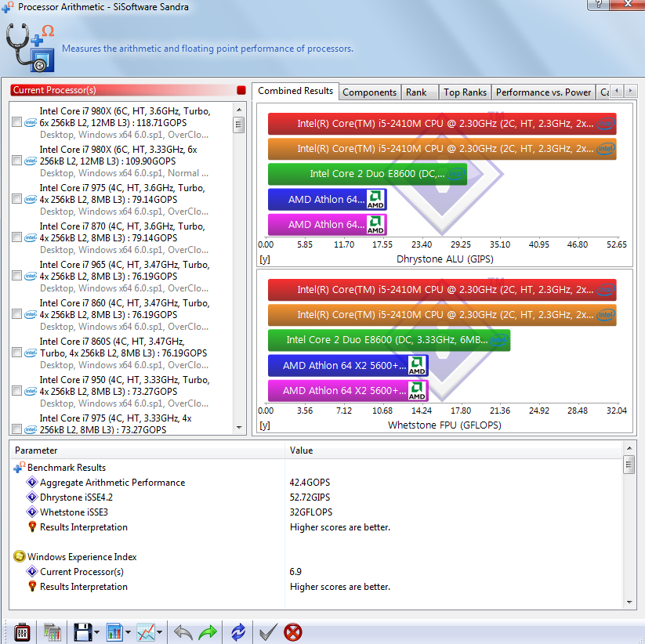
Task: Tick the i7 975 3.6GHz Turbo checkbox
Action: pyautogui.click(x=17, y=199)
